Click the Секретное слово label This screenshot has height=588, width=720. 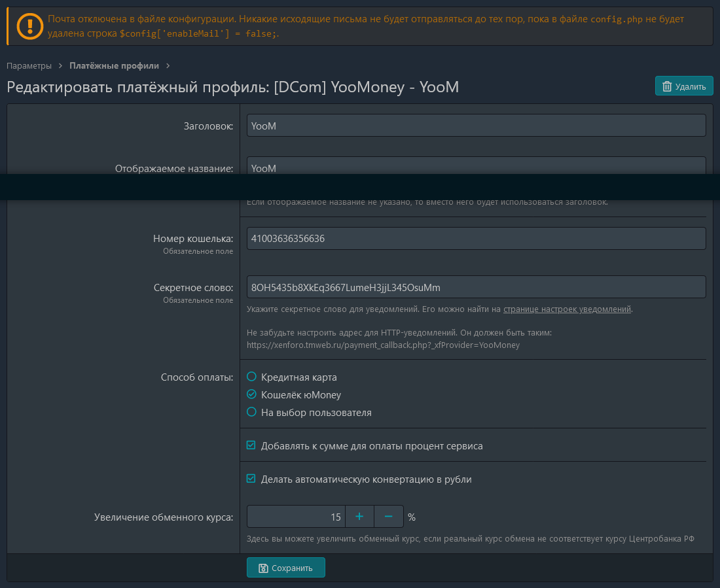[x=193, y=288]
